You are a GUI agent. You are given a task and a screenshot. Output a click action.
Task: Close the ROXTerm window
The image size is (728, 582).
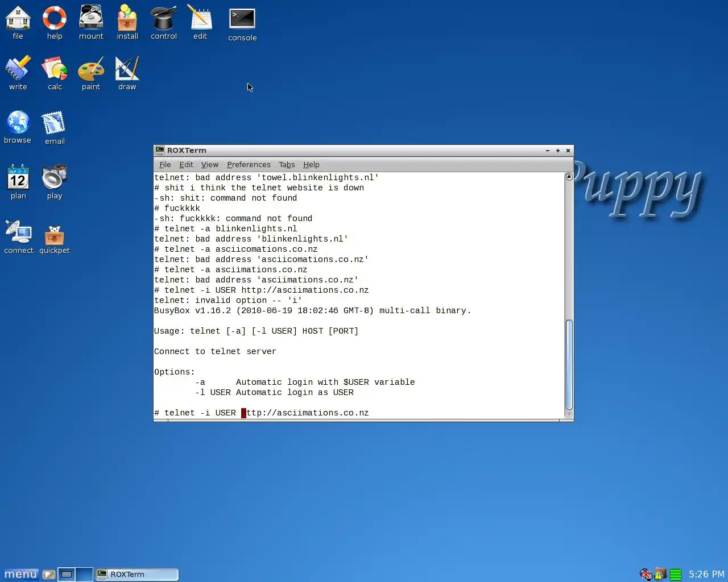568,151
